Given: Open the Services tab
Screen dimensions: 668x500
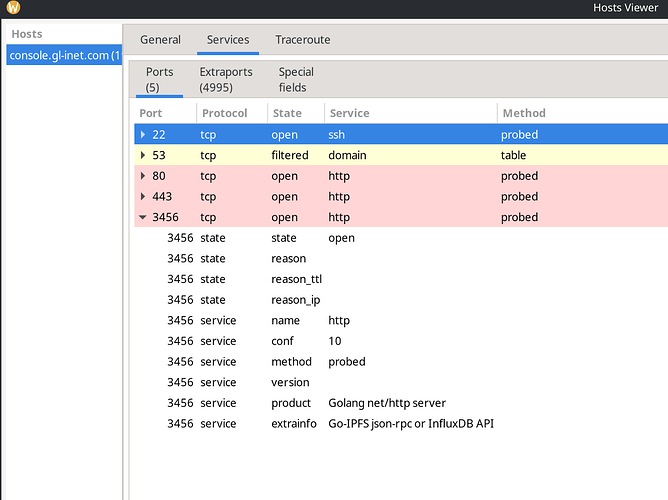Looking at the screenshot, I should 228,40.
